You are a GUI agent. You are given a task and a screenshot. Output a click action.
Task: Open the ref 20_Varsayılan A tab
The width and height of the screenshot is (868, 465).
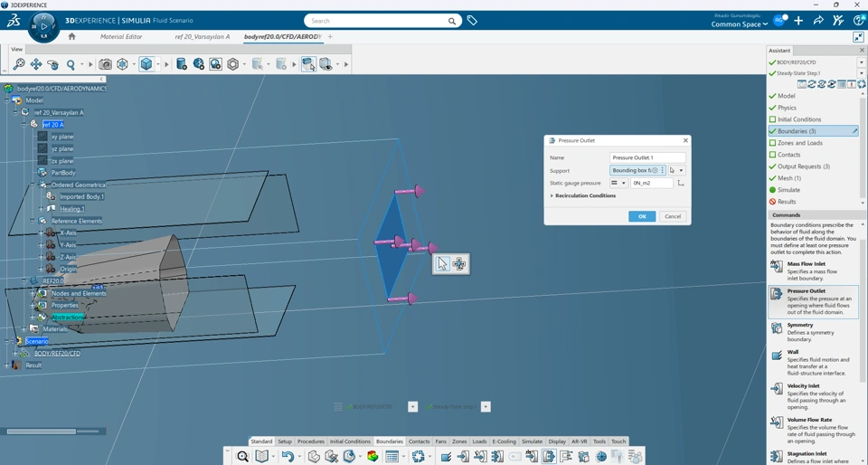pos(202,36)
